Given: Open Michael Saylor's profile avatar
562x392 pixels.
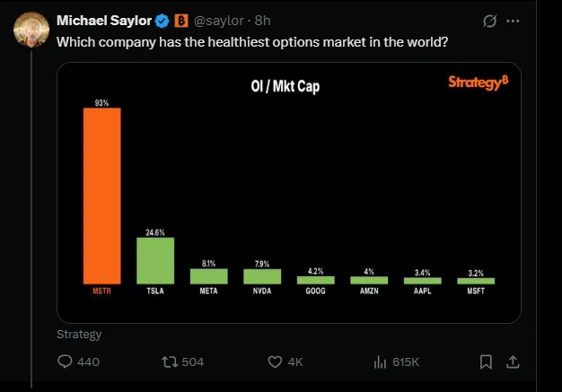Looking at the screenshot, I should [31, 31].
